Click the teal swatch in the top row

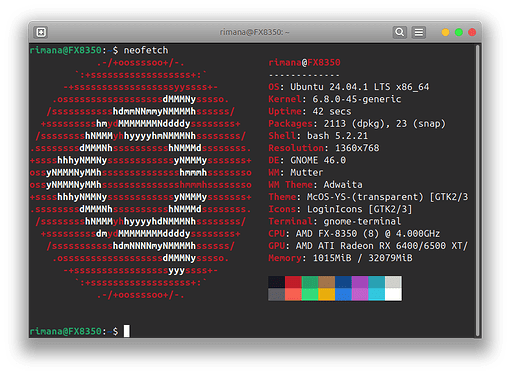(377, 282)
